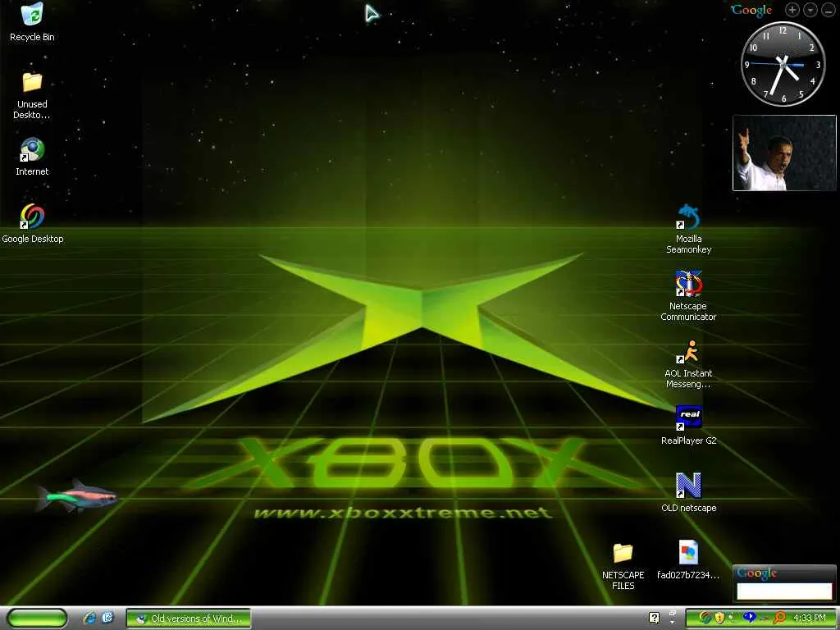
Task: Select the OLD netscape shortcut
Action: click(x=688, y=493)
